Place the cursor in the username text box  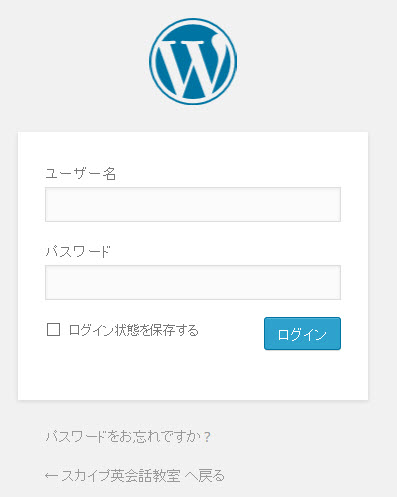(x=193, y=204)
